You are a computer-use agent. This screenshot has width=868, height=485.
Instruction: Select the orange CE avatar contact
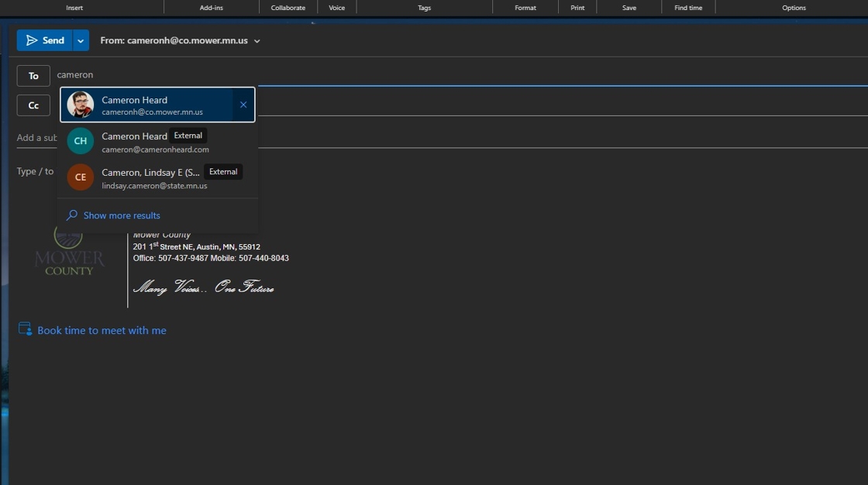tap(81, 177)
